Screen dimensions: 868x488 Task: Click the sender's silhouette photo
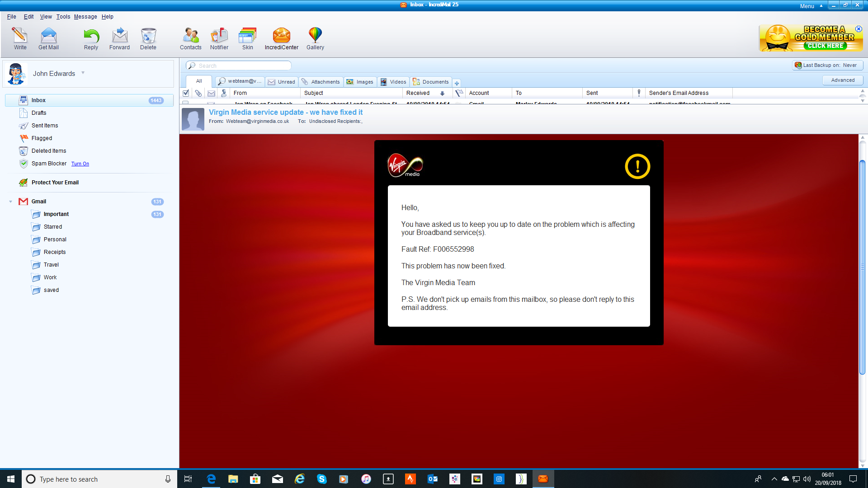pos(193,119)
